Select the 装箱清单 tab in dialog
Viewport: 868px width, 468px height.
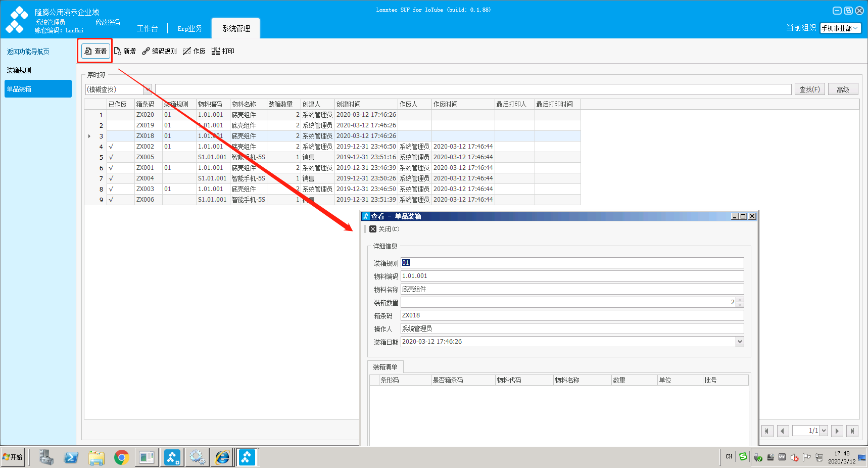[x=385, y=367]
